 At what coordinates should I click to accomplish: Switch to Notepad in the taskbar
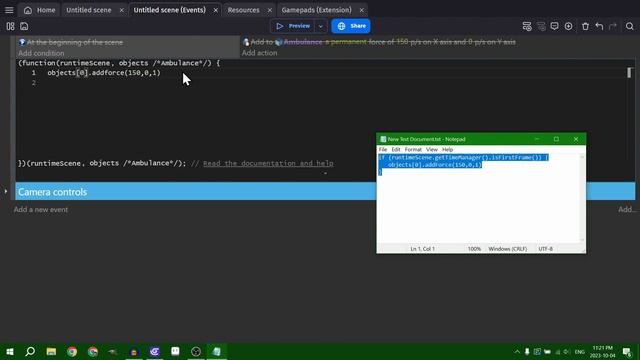(x=216, y=351)
